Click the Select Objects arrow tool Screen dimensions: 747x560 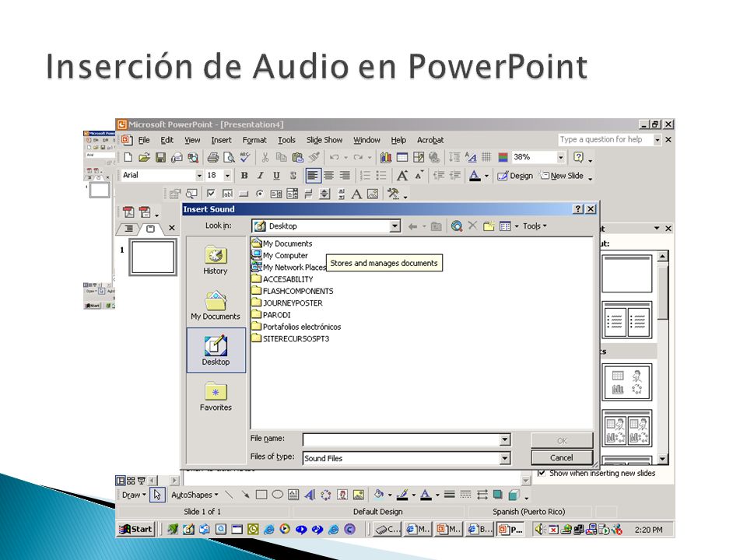157,495
